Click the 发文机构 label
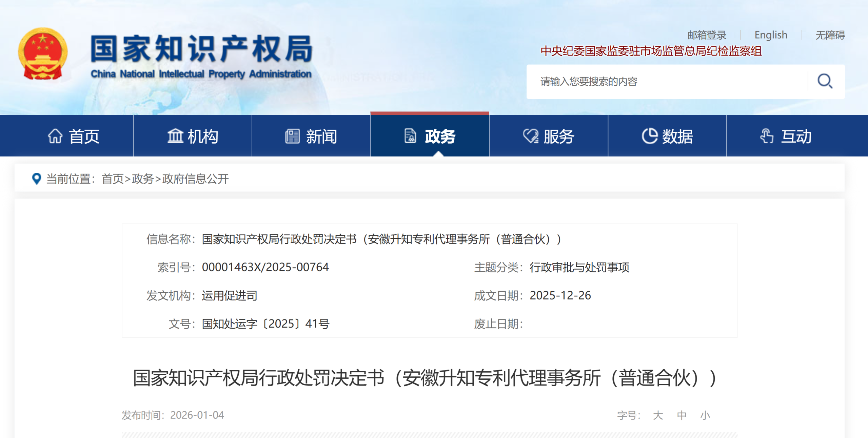The width and height of the screenshot is (868, 438). 171,295
